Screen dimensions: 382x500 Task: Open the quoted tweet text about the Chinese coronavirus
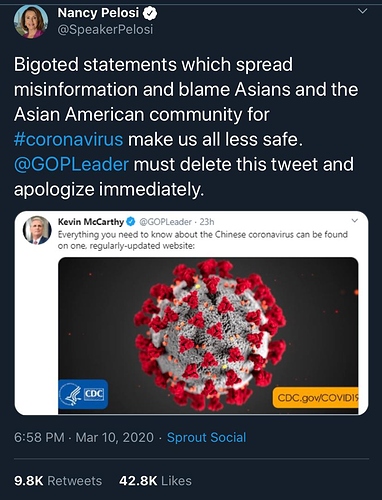(x=203, y=240)
